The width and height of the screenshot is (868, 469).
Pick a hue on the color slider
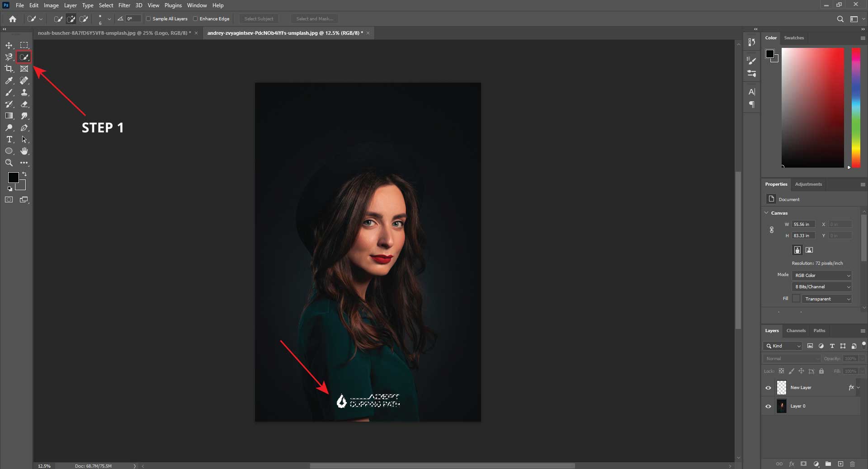tap(856, 108)
